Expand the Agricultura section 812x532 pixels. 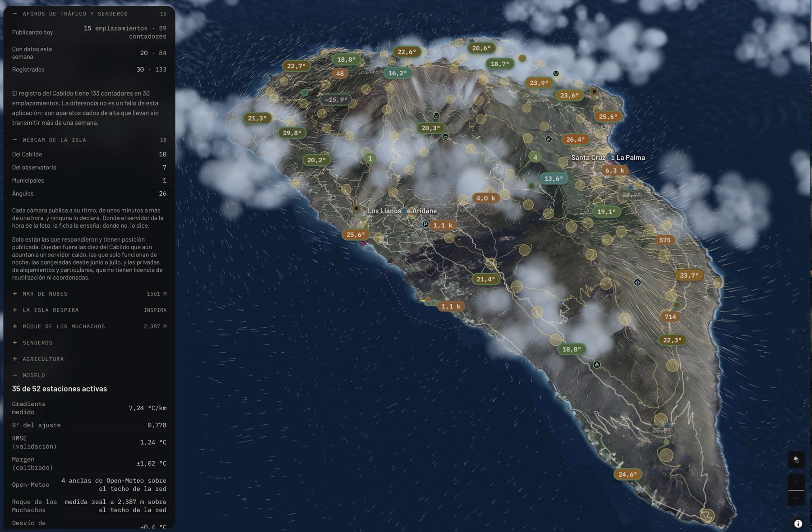point(89,359)
